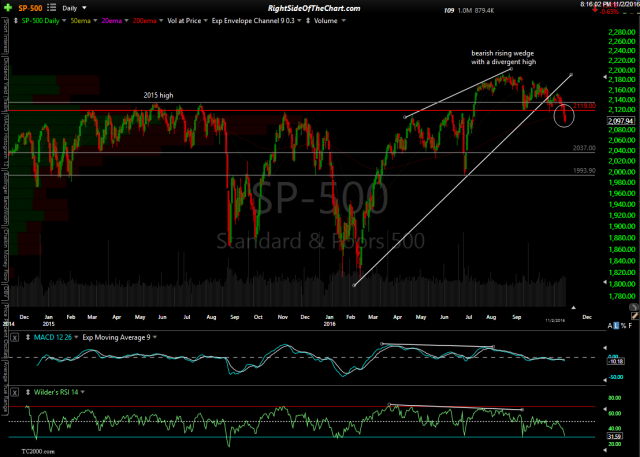Viewport: 640px width, 457px height.
Task: Click the move arrows beside Wilder's RSI
Action: 28,393
